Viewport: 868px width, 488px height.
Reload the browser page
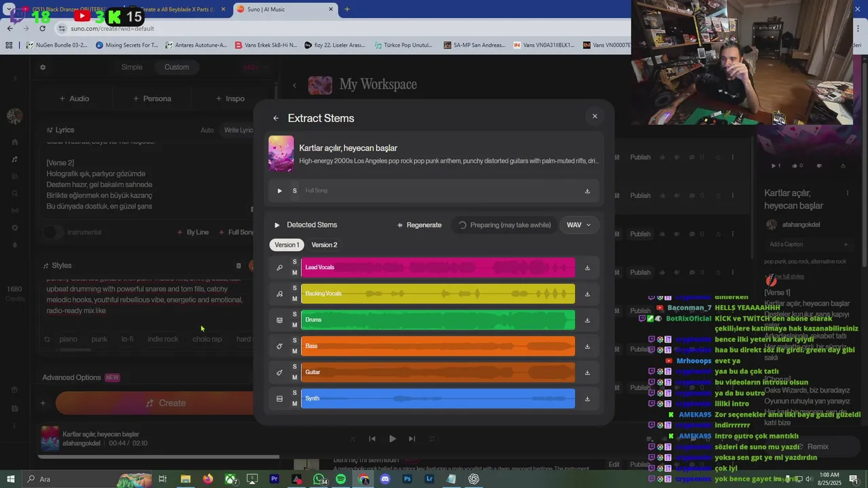(x=42, y=28)
